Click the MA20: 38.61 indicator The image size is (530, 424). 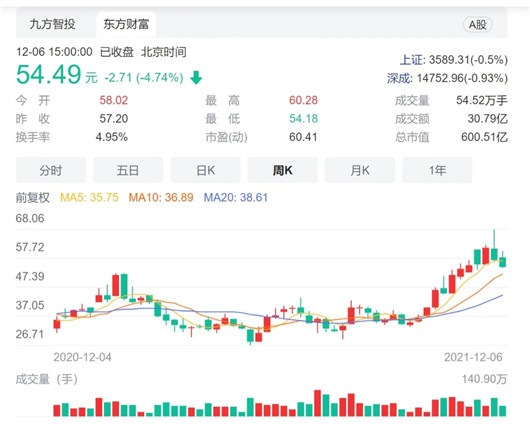point(236,197)
